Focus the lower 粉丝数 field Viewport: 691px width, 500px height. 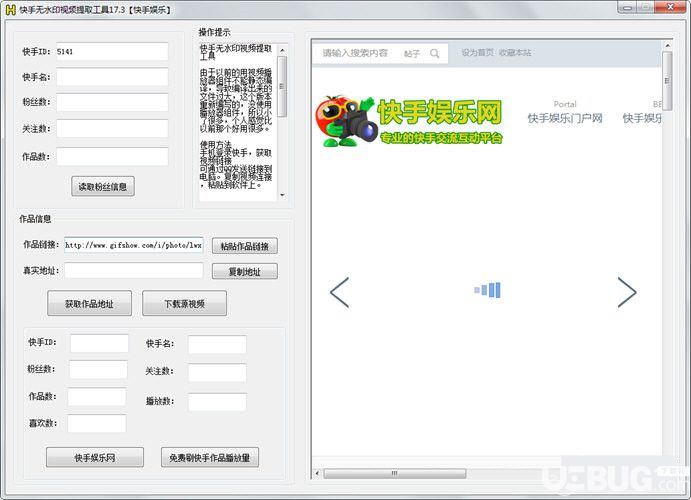(98, 370)
